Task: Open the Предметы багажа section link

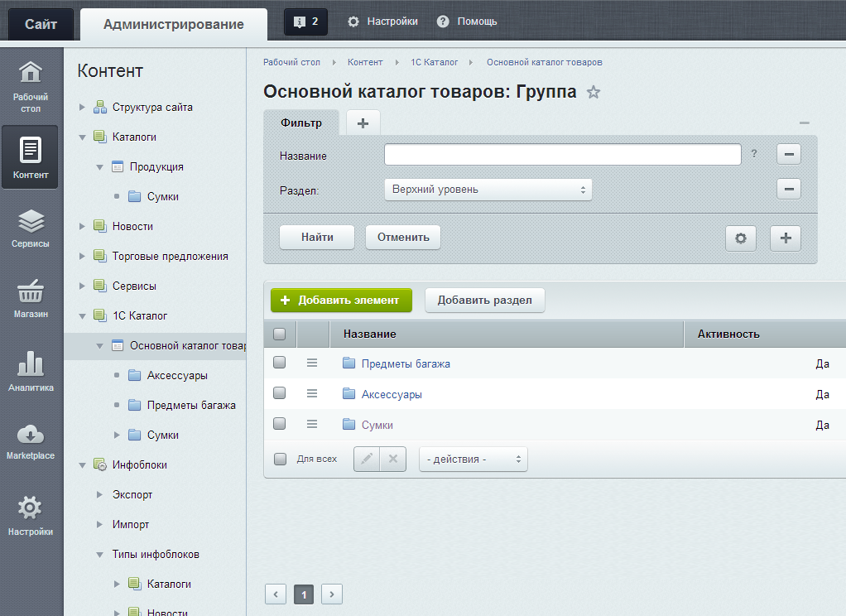Action: click(x=406, y=363)
